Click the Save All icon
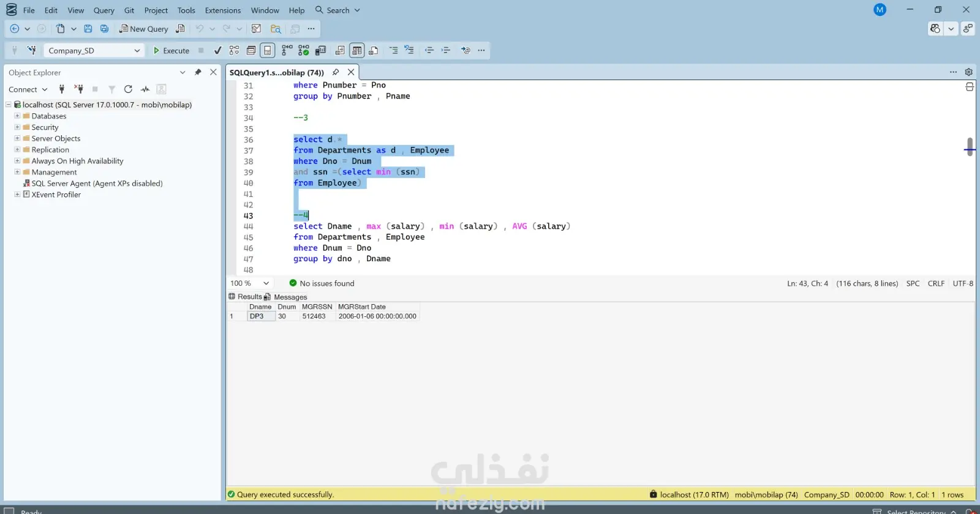Viewport: 980px width, 514px height. click(105, 29)
